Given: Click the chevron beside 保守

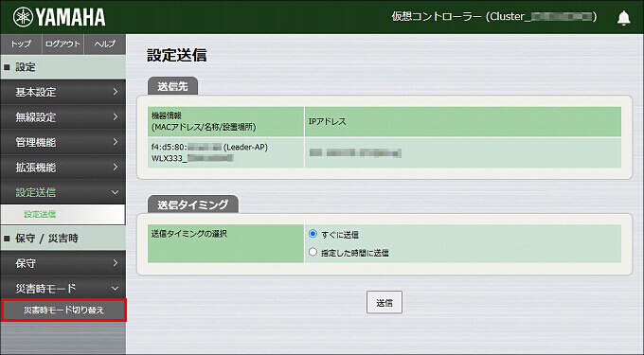Looking at the screenshot, I should click(115, 262).
